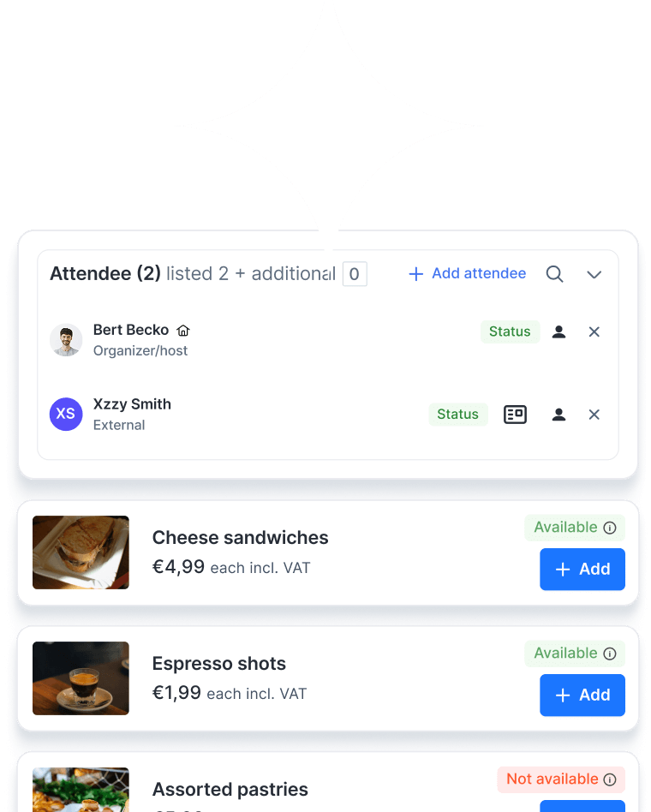Add Espresso shots to the order
The height and width of the screenshot is (812, 651).
582,695
